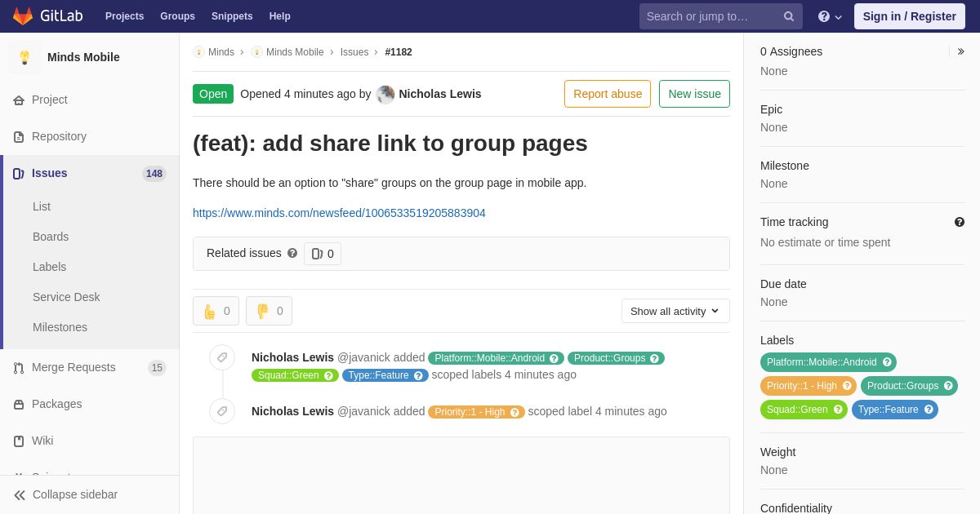Open the Projects menu in navbar
The width and height of the screenshot is (980, 514).
pos(124,16)
